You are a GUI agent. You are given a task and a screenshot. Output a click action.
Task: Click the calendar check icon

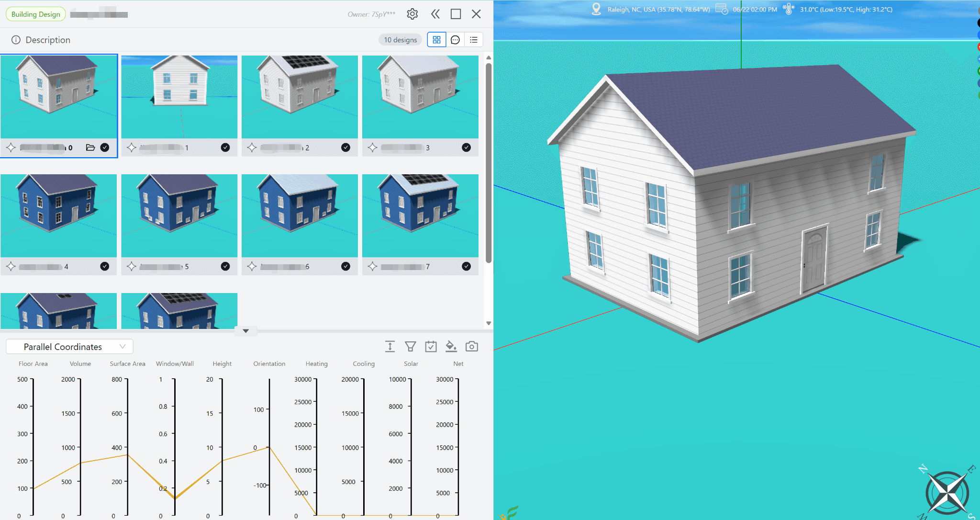pos(431,346)
